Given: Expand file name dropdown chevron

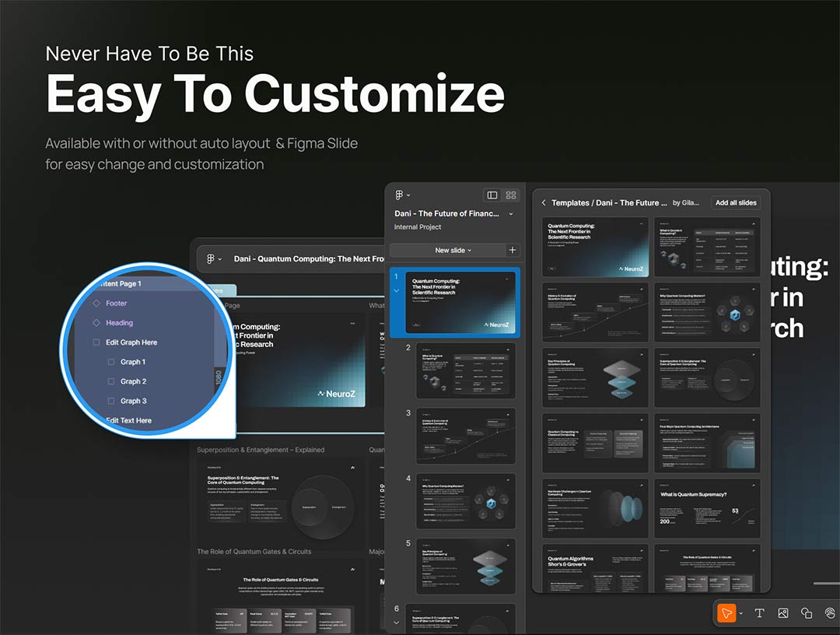Looking at the screenshot, I should [x=511, y=214].
